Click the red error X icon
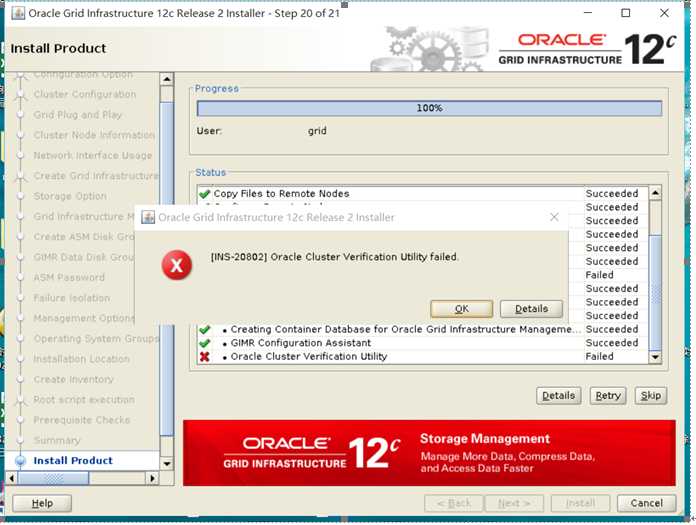This screenshot has width=696, height=525. click(177, 265)
